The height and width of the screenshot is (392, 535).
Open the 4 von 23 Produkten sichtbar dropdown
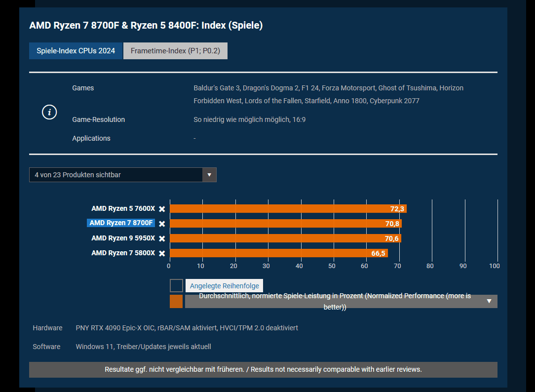(123, 175)
